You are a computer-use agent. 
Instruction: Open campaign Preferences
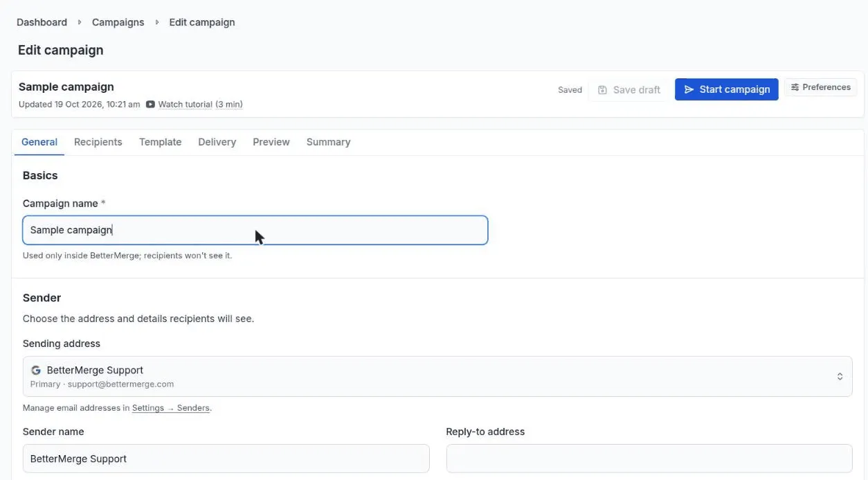pos(820,87)
